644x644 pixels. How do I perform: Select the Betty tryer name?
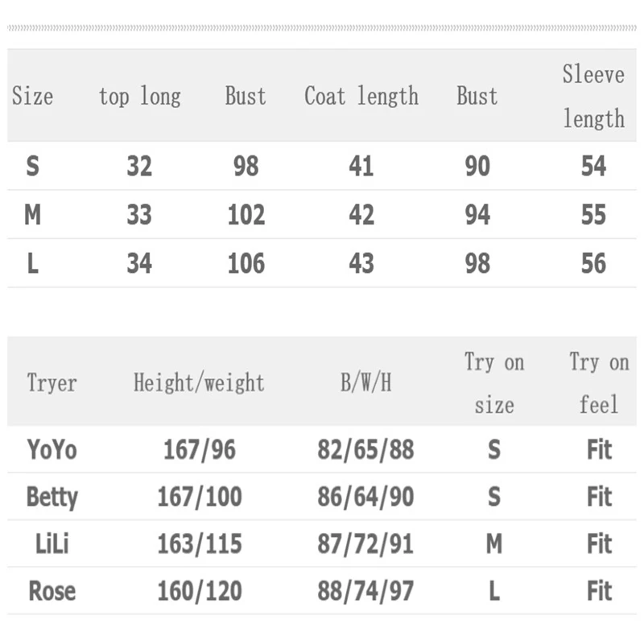tap(52, 497)
